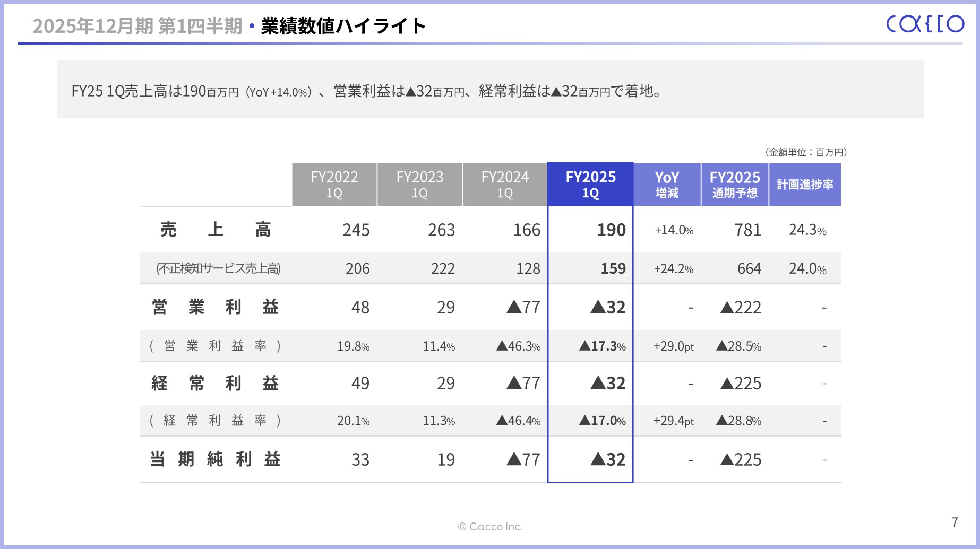
Task: Click the Cacco logo in the top-right corner
Action: [924, 23]
